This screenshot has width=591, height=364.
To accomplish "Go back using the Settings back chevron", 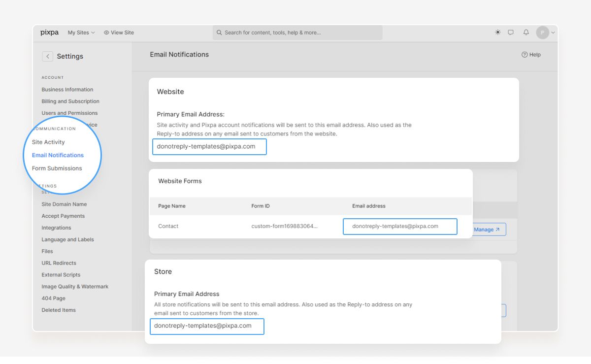I will (47, 56).
